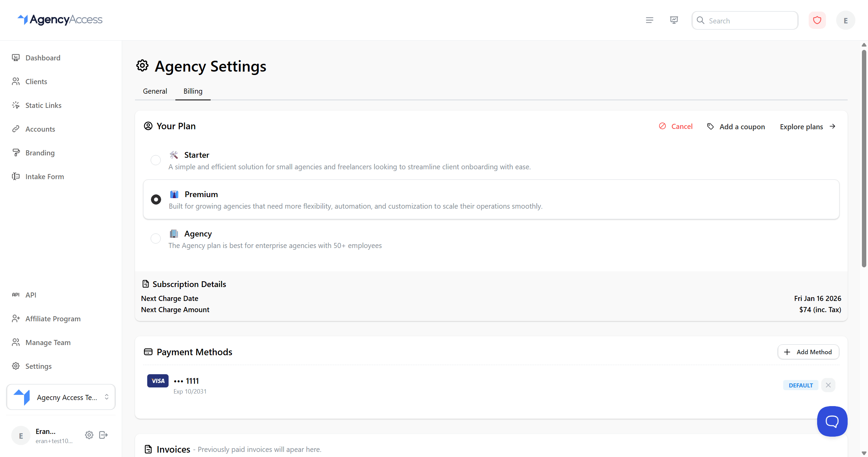868x457 pixels.
Task: Click the workspace switcher logo icon
Action: (22, 397)
